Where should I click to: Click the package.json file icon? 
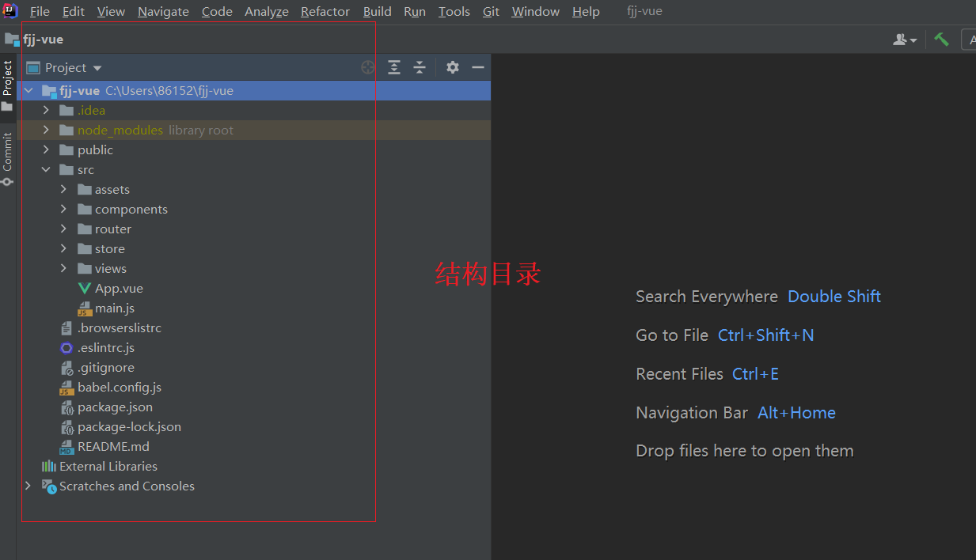(x=66, y=407)
